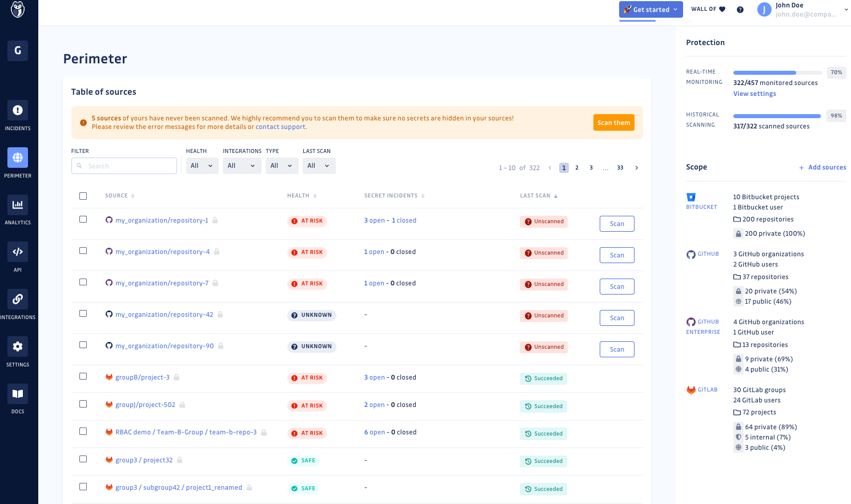Select the Perimeter icon in the sidebar
The image size is (851, 504).
tap(18, 162)
